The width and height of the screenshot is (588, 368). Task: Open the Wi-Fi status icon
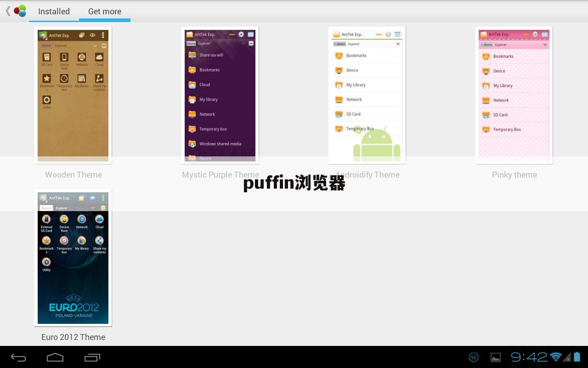556,357
